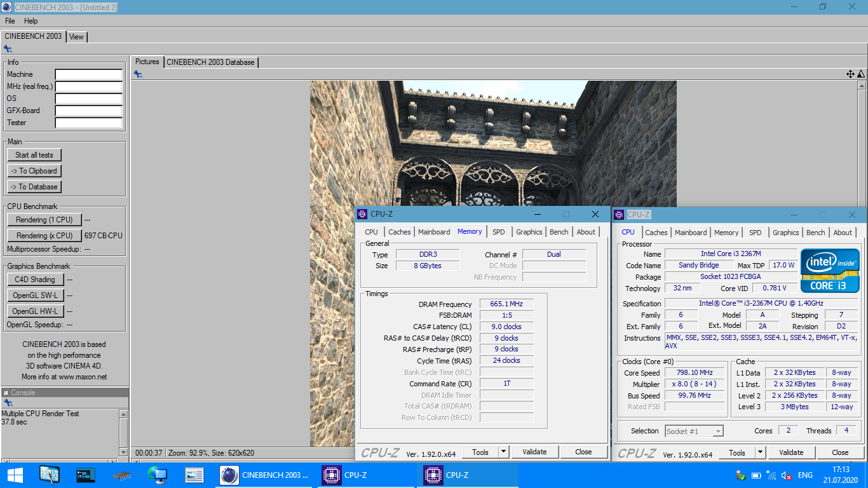This screenshot has height=488, width=868.
Task: Click the ENG language indicator
Action: point(805,475)
